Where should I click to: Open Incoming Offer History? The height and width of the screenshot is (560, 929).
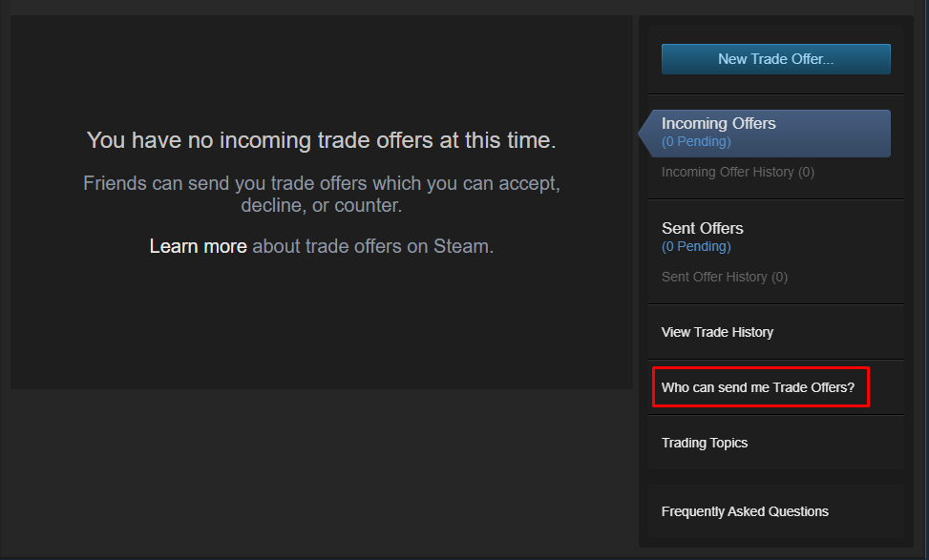click(x=737, y=173)
